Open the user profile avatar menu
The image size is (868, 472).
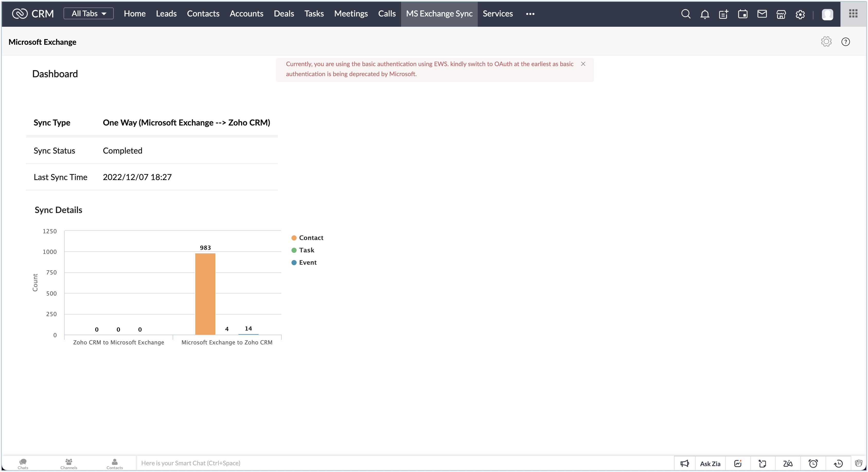pyautogui.click(x=827, y=14)
